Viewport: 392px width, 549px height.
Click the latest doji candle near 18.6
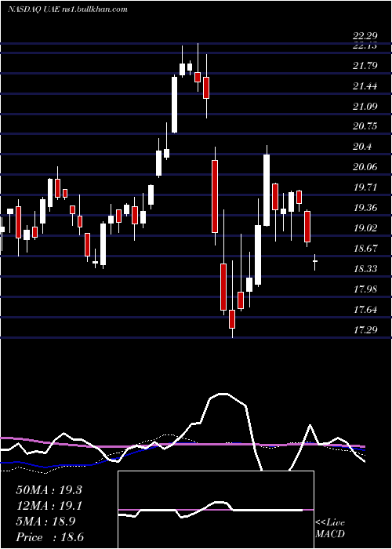[315, 262]
